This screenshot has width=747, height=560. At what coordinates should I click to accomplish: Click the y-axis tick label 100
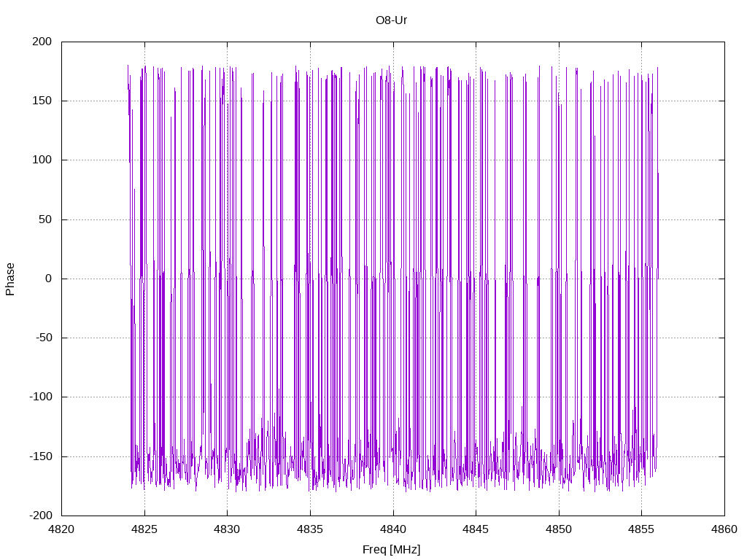point(42,160)
